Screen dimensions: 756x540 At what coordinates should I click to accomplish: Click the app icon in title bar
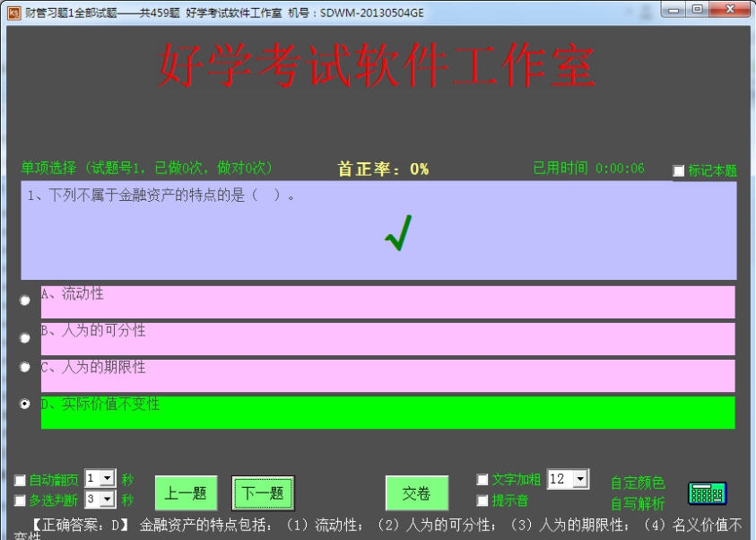click(x=14, y=13)
